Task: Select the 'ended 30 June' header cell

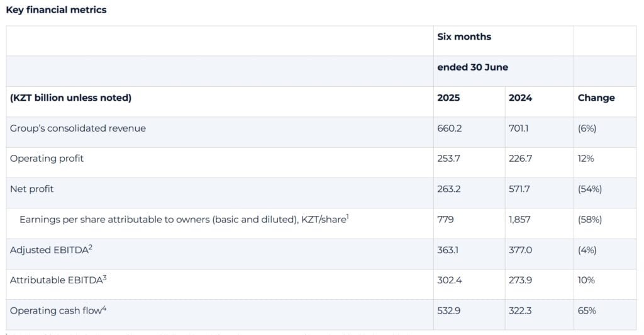Action: 472,67
